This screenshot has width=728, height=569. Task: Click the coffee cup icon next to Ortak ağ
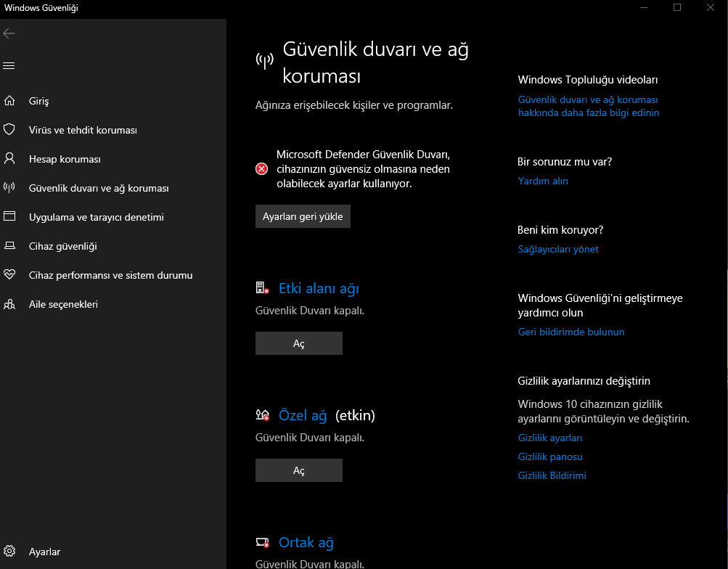tap(262, 542)
